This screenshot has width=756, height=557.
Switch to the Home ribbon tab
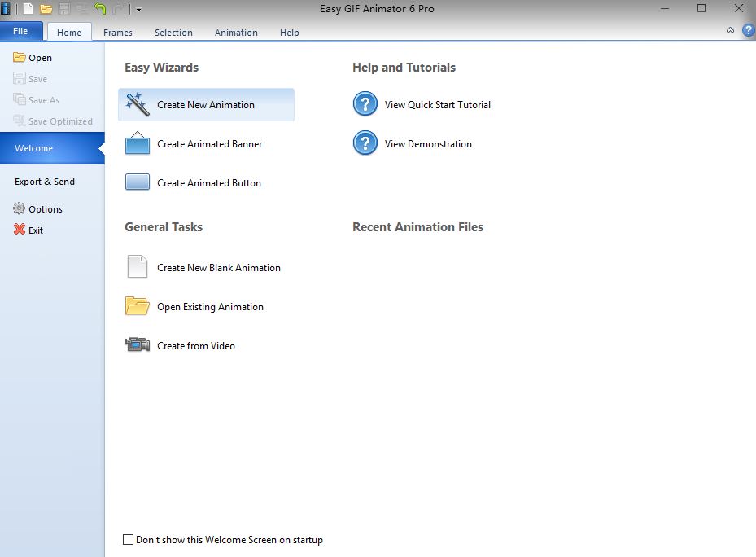[x=69, y=33]
